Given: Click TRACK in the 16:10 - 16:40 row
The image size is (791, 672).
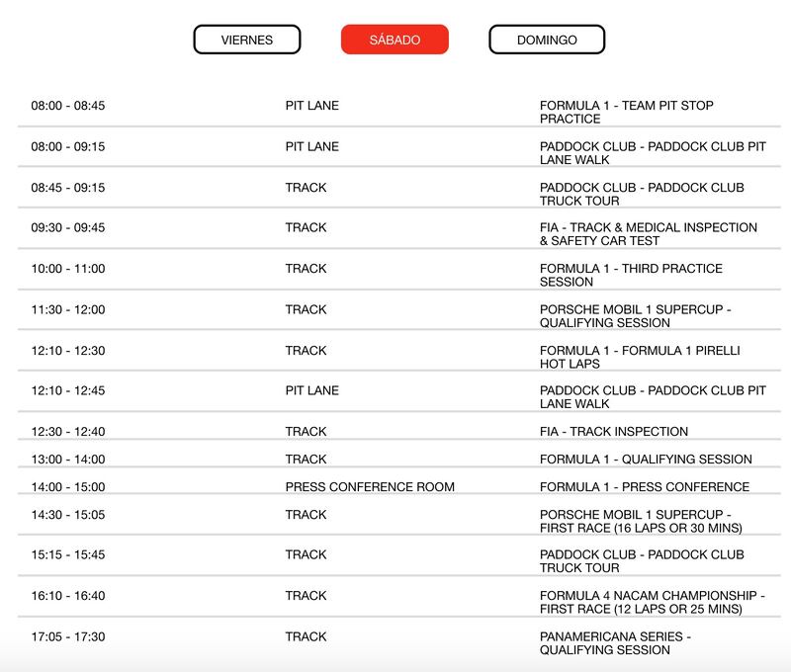Looking at the screenshot, I should [x=306, y=596].
